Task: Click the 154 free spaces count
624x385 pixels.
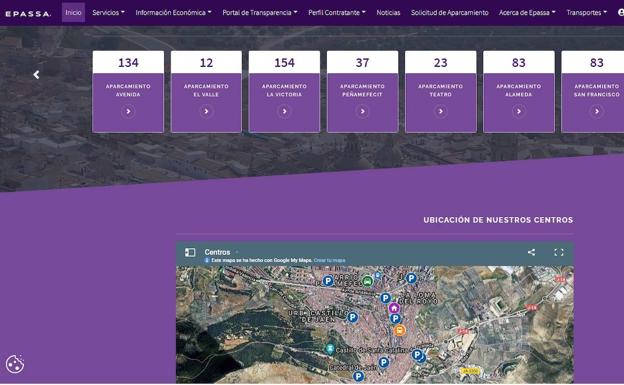Action: coord(284,63)
